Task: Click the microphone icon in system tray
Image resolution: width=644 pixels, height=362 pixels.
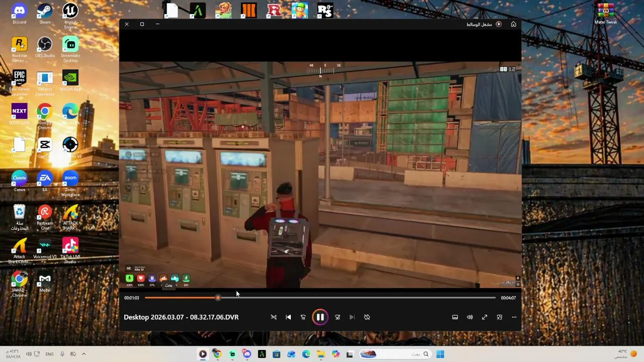Action: (62, 354)
